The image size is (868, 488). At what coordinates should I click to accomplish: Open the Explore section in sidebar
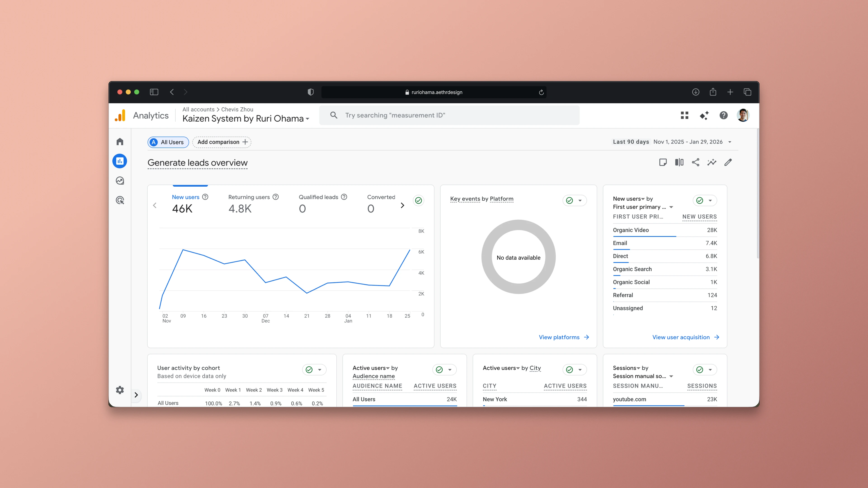120,181
